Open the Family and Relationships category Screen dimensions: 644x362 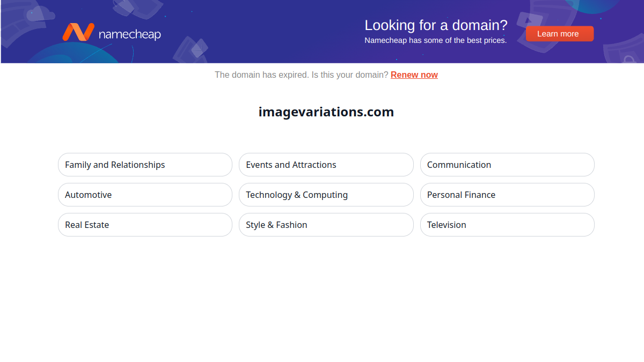coord(145,165)
